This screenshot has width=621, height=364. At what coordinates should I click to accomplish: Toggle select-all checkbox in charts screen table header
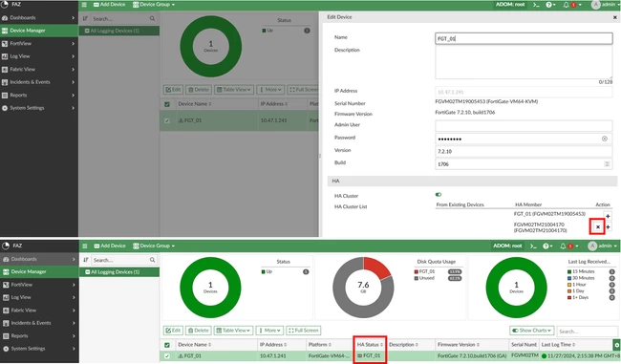(167, 345)
